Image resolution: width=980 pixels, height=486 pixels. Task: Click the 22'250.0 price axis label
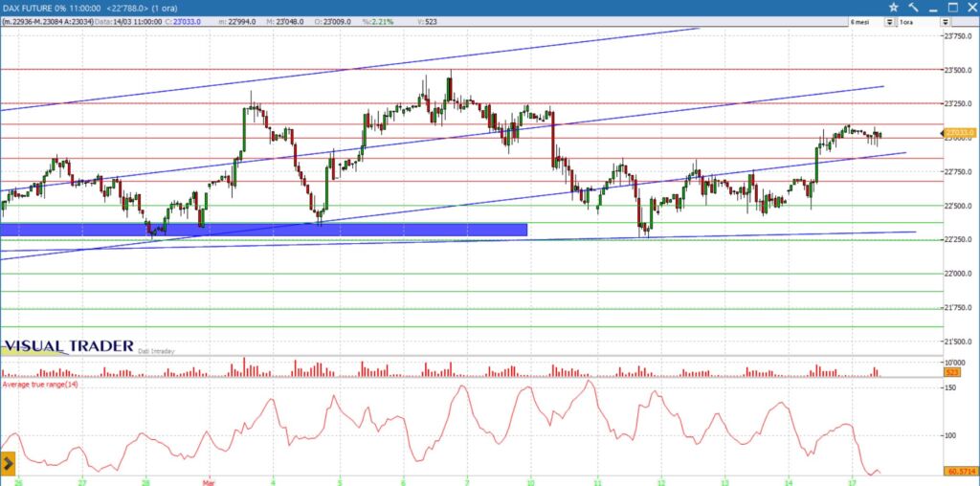pos(957,240)
